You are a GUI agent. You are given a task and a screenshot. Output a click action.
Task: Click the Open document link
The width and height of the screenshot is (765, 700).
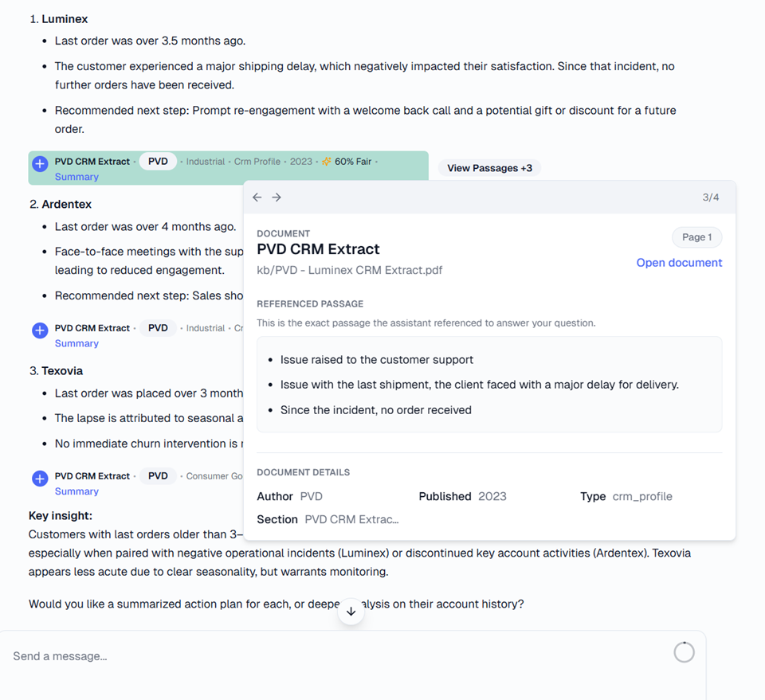[x=679, y=262]
